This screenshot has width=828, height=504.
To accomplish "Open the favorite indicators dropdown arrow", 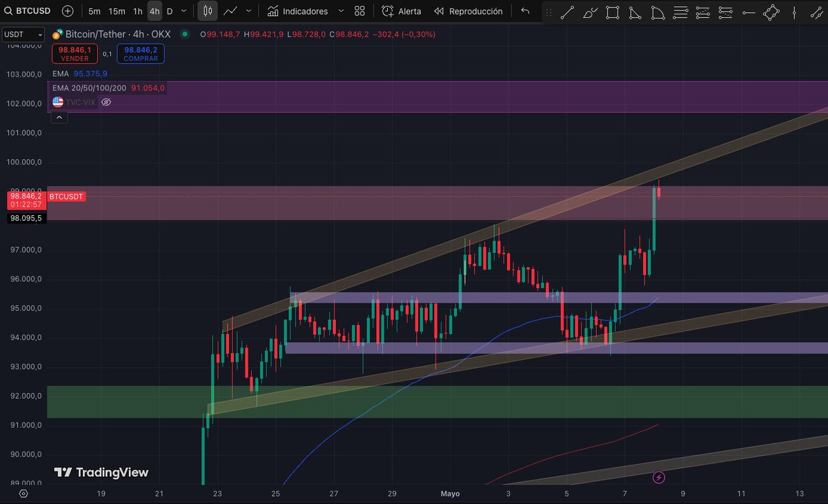I will coord(339,11).
